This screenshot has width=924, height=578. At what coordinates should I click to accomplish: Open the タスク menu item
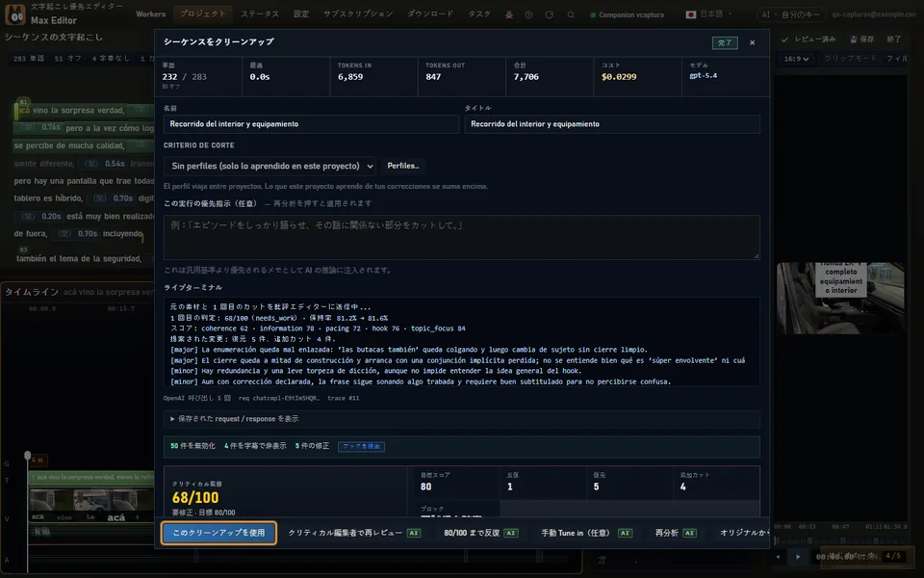click(x=479, y=14)
